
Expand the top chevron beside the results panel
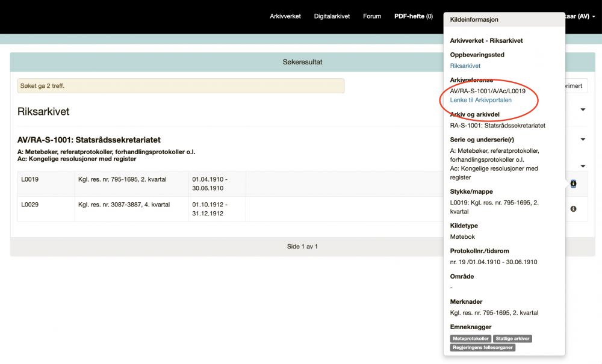pos(582,110)
